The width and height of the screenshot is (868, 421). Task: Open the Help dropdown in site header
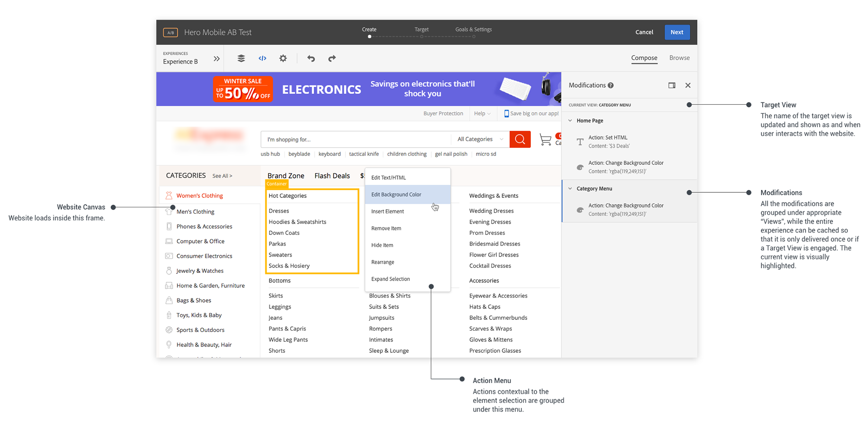pos(482,113)
